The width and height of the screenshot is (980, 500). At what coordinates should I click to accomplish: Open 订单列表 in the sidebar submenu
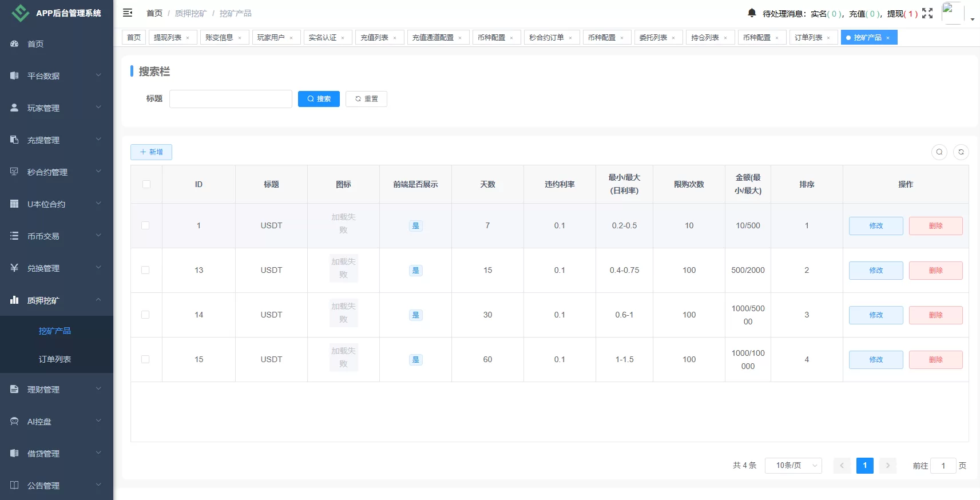point(55,359)
